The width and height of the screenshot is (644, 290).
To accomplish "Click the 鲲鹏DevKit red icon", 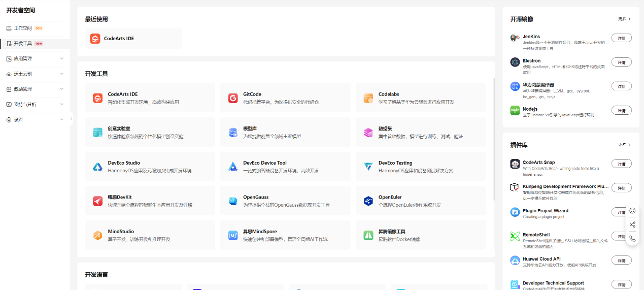I will (x=98, y=201).
